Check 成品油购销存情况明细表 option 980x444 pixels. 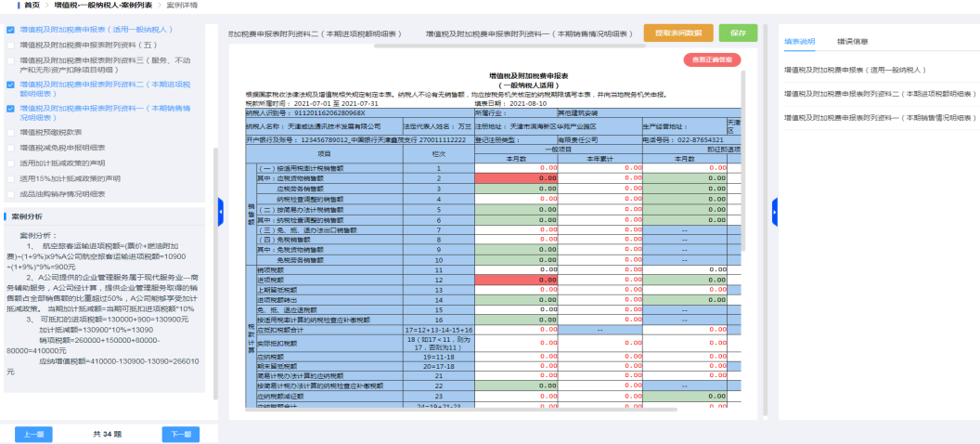[x=10, y=193]
